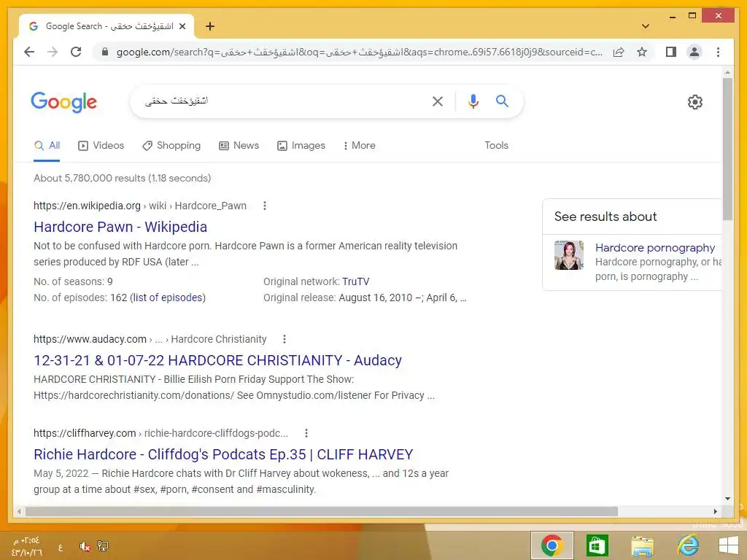Expand the tab search chevron
Viewport: 747px width, 560px height.
pyautogui.click(x=646, y=26)
